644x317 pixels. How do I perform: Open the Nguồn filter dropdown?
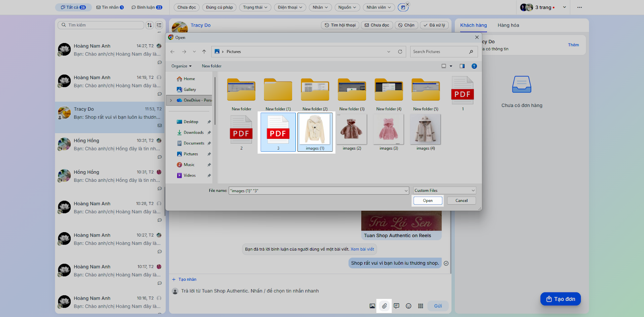[x=347, y=7]
